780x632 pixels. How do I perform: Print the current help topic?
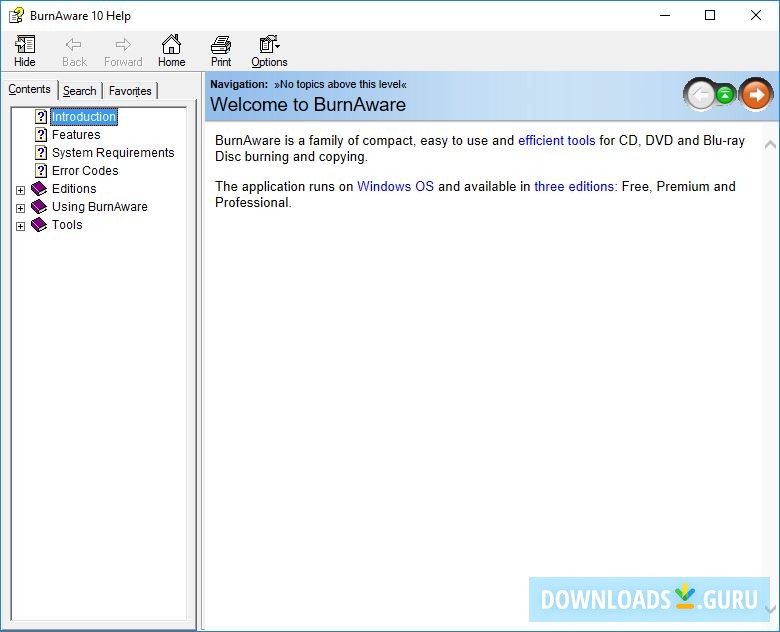[x=221, y=51]
